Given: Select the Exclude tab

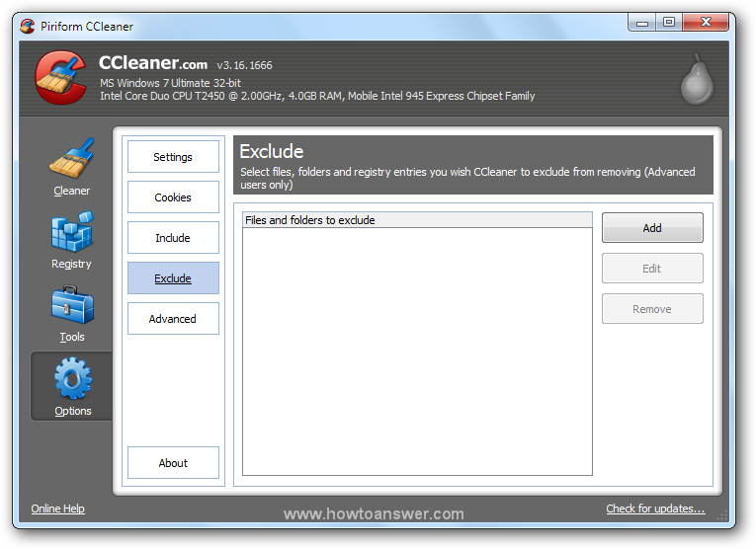Looking at the screenshot, I should [173, 277].
